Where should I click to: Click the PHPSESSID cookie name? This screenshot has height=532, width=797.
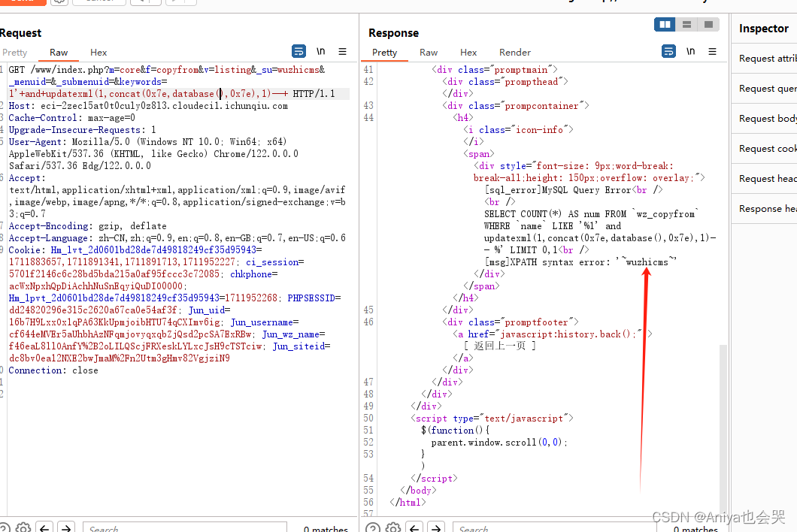(x=311, y=298)
